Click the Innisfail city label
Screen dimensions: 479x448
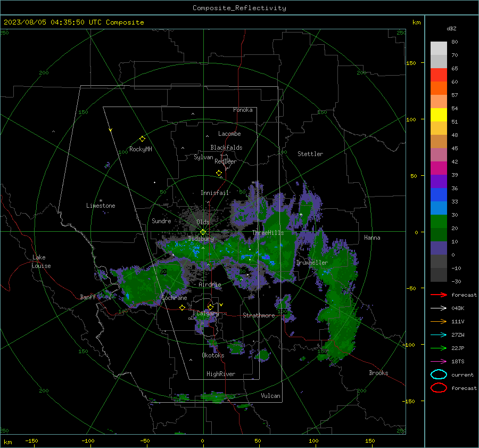[214, 193]
